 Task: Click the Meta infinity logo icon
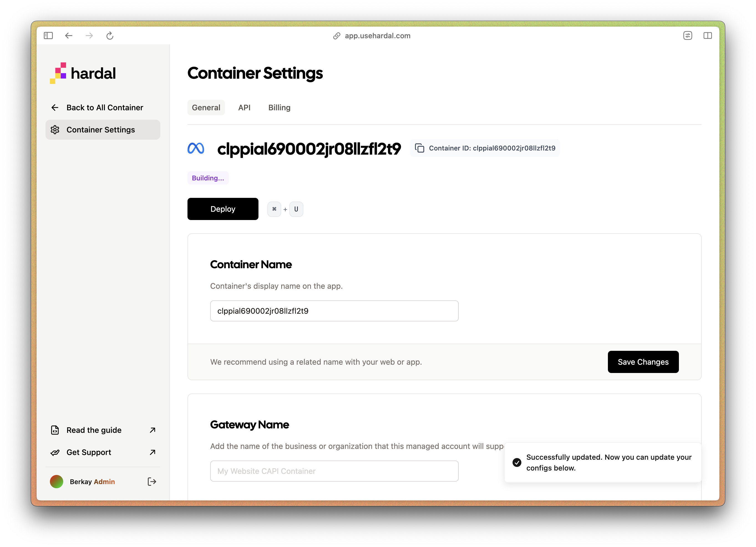196,148
